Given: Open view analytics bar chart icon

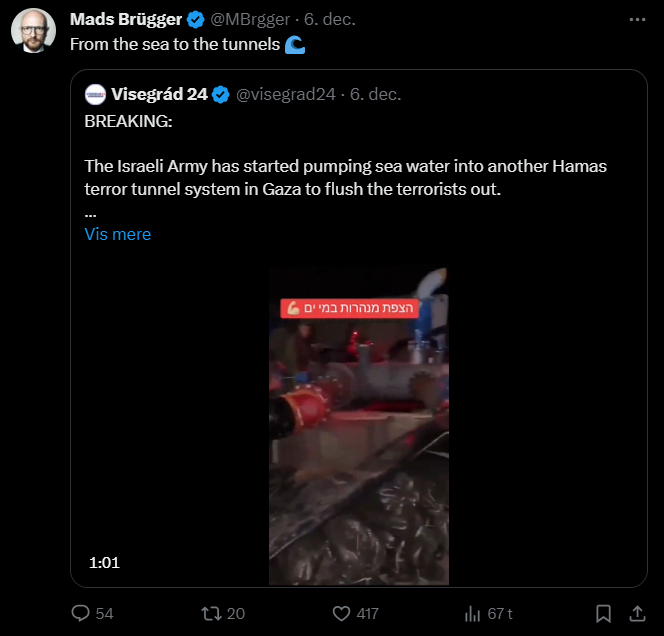Looking at the screenshot, I should [473, 613].
